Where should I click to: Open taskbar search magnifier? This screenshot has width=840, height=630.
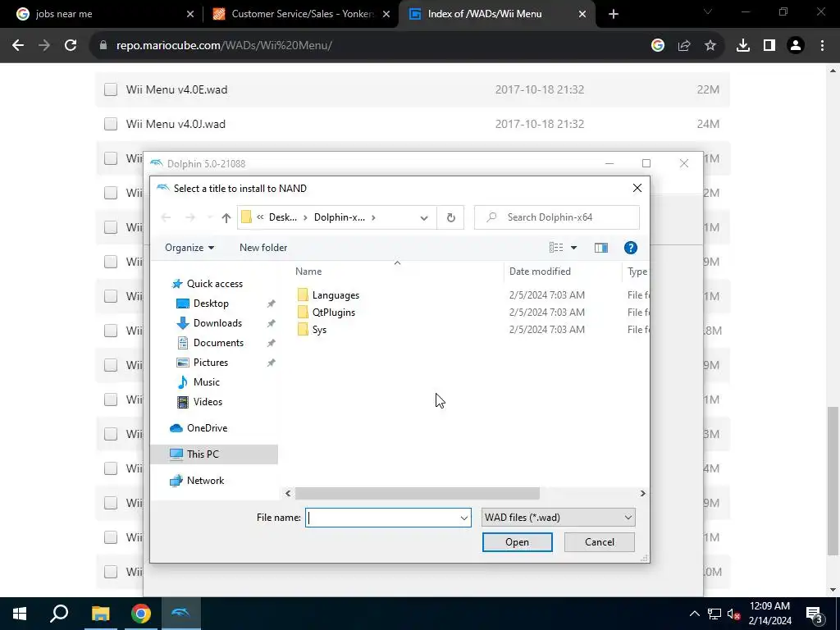tap(59, 614)
